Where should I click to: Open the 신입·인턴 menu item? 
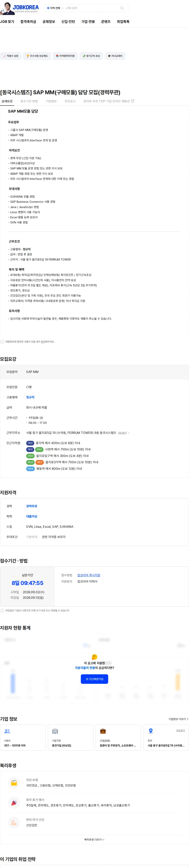point(68,21)
